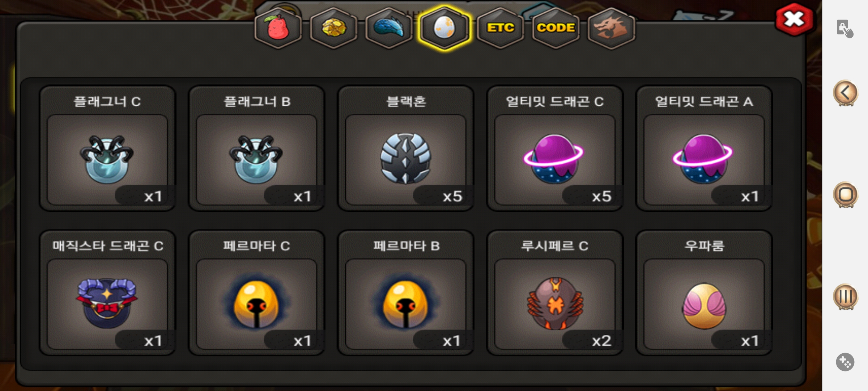The width and height of the screenshot is (868, 391).
Task: Select the 루시페르 C egg
Action: point(555,293)
